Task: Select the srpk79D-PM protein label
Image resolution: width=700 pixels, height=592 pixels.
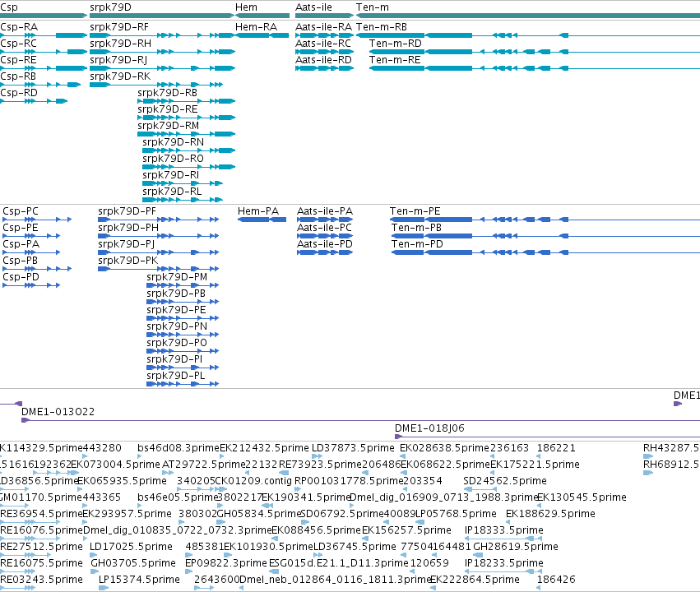Action: 177,277
